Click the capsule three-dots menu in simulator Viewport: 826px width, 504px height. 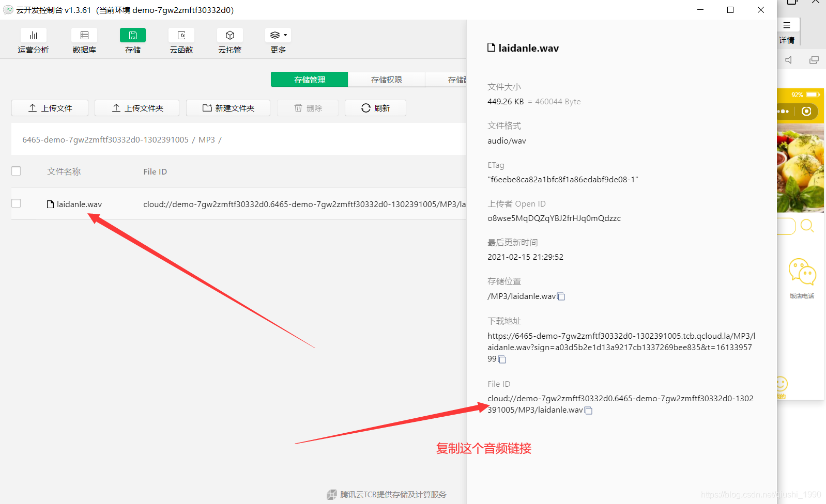point(783,111)
